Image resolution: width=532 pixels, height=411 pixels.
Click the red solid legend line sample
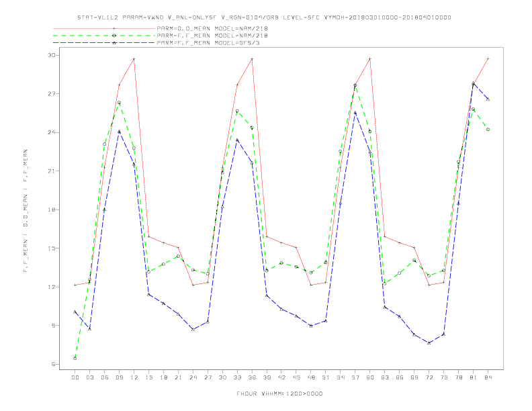coord(104,28)
